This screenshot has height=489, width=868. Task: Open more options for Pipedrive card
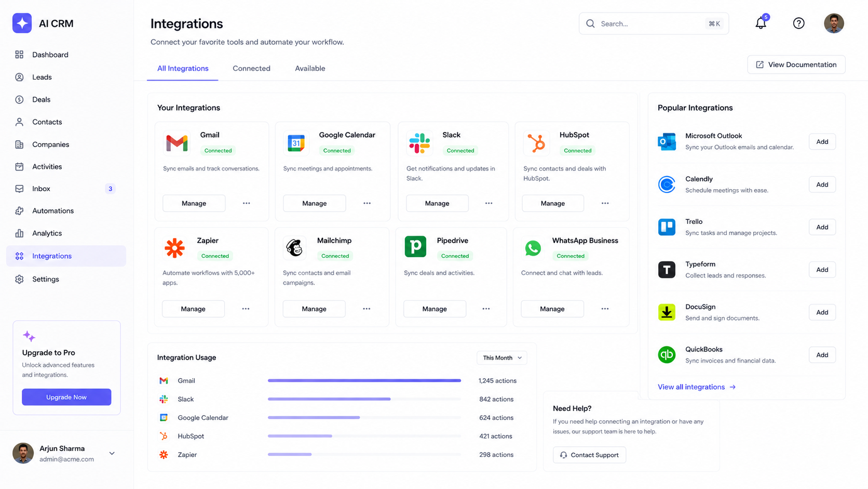pyautogui.click(x=486, y=309)
